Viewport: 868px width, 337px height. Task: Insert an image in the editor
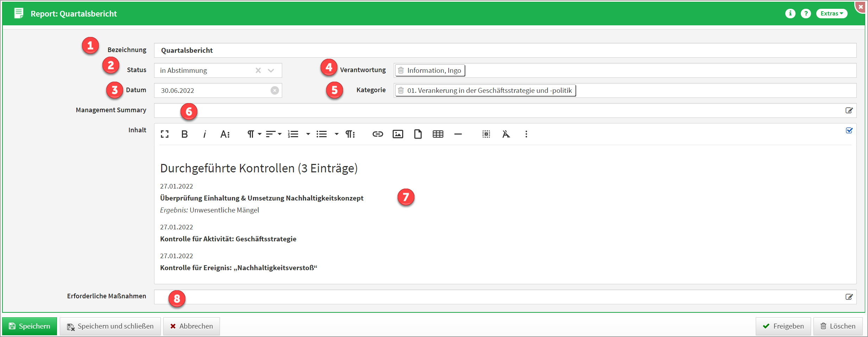(398, 134)
